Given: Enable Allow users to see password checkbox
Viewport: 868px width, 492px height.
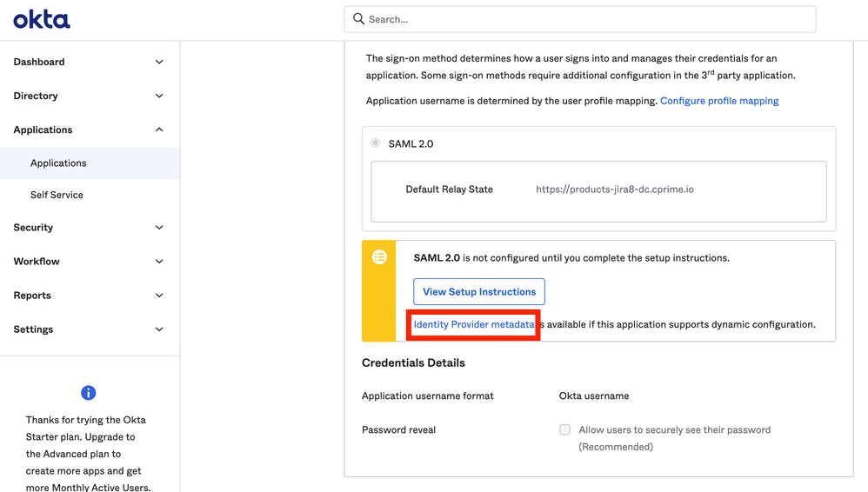Looking at the screenshot, I should click(x=564, y=429).
